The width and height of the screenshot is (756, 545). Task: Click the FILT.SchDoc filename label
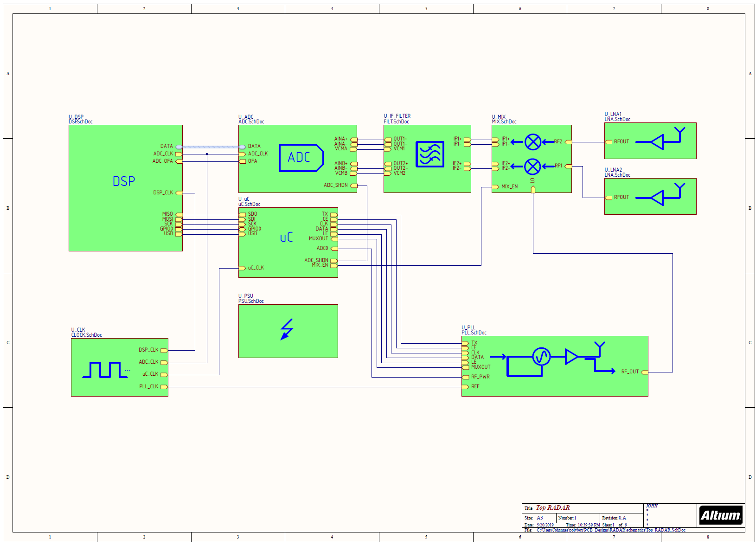click(397, 122)
